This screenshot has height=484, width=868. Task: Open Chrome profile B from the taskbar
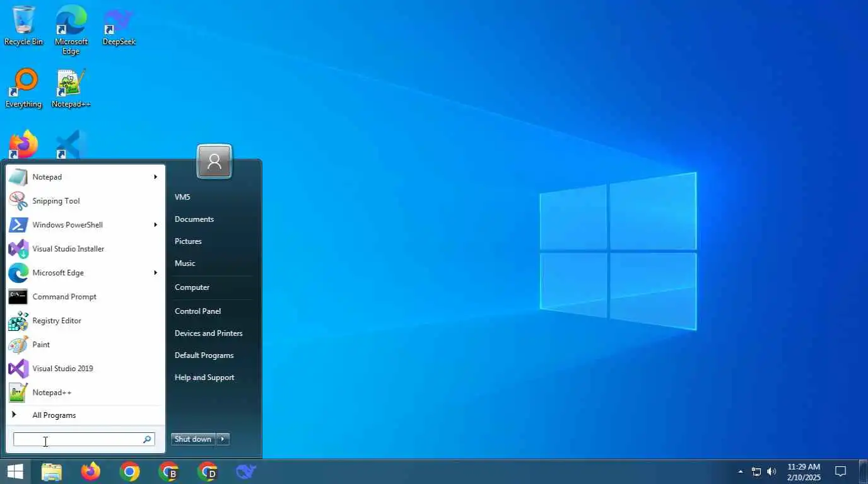[169, 471]
